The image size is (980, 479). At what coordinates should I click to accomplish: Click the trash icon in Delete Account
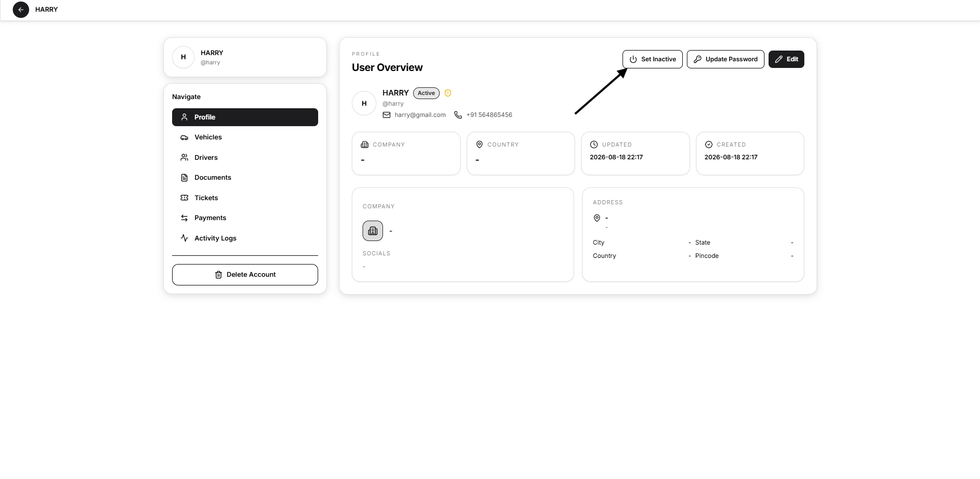(219, 275)
